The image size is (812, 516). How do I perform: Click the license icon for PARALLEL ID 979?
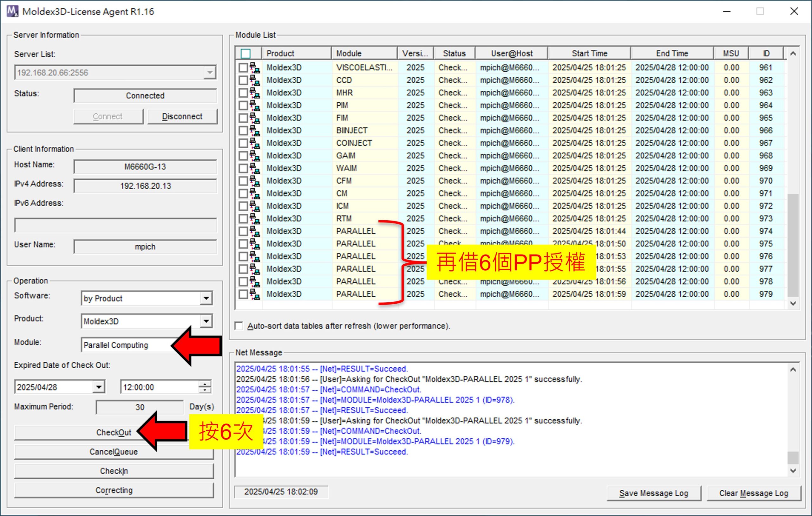pos(255,294)
